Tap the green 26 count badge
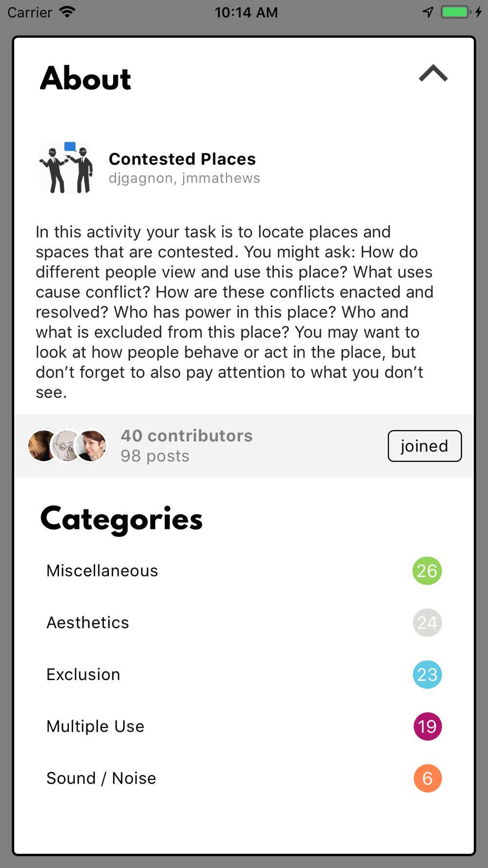The height and width of the screenshot is (868, 488). point(427,571)
